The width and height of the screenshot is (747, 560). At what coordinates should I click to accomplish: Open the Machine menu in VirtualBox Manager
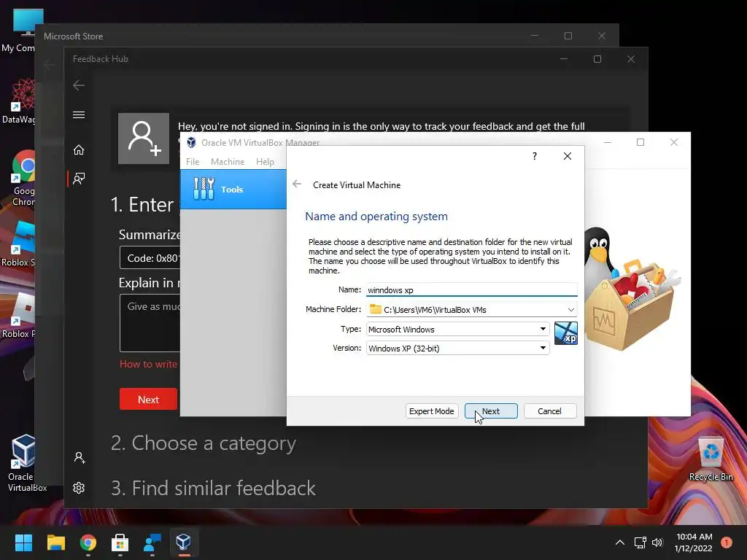[228, 161]
